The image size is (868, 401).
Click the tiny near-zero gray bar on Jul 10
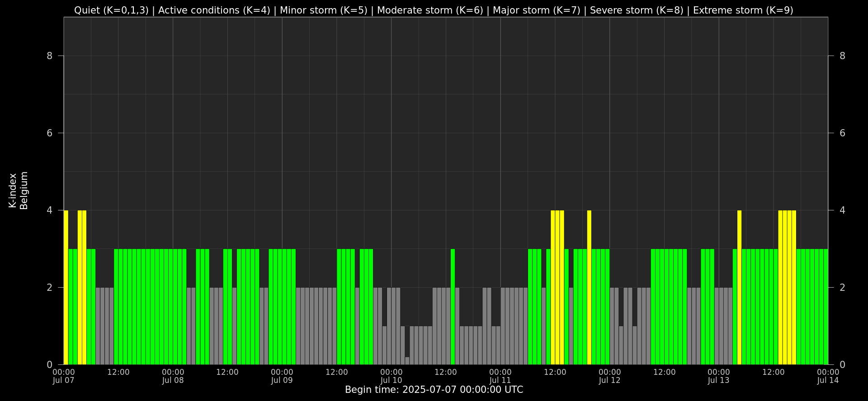click(x=407, y=361)
